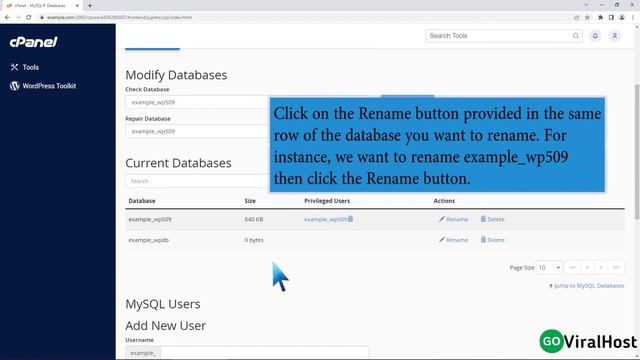
Task: Rename the example_wpdb database
Action: click(x=453, y=240)
